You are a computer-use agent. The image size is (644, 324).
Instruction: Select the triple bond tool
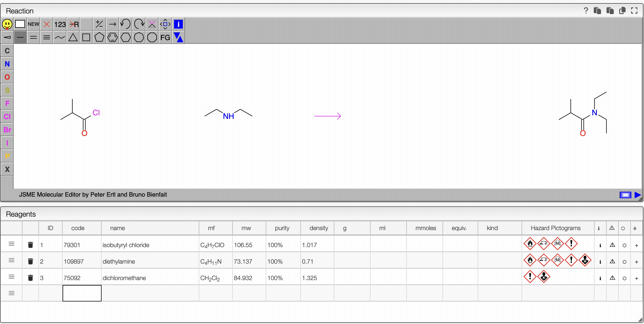47,37
